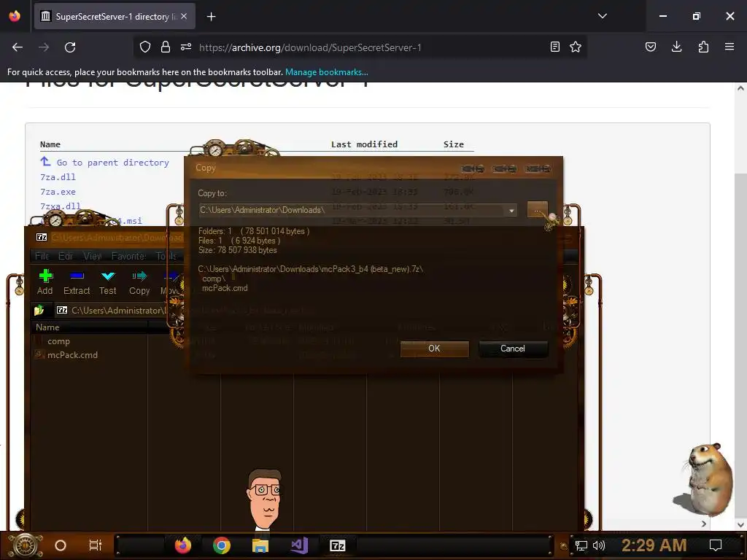Screen dimensions: 747x560
Task: Click the site lock padlock icon
Action: (166, 47)
